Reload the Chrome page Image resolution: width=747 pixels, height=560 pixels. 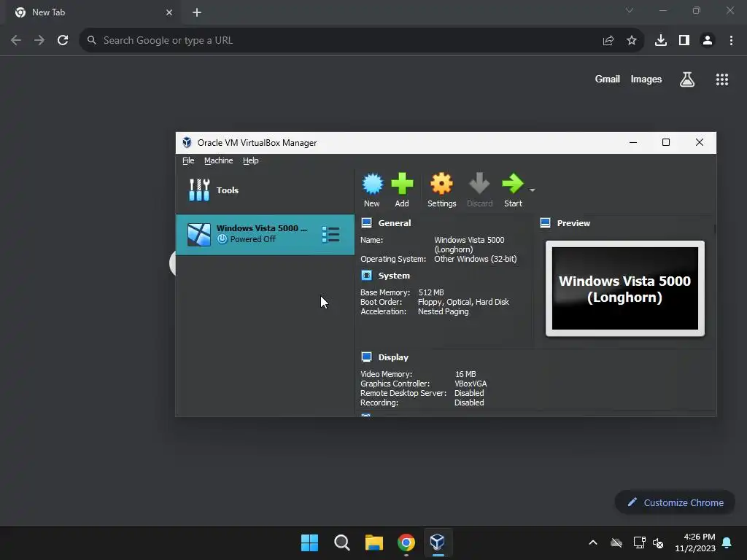(x=63, y=40)
